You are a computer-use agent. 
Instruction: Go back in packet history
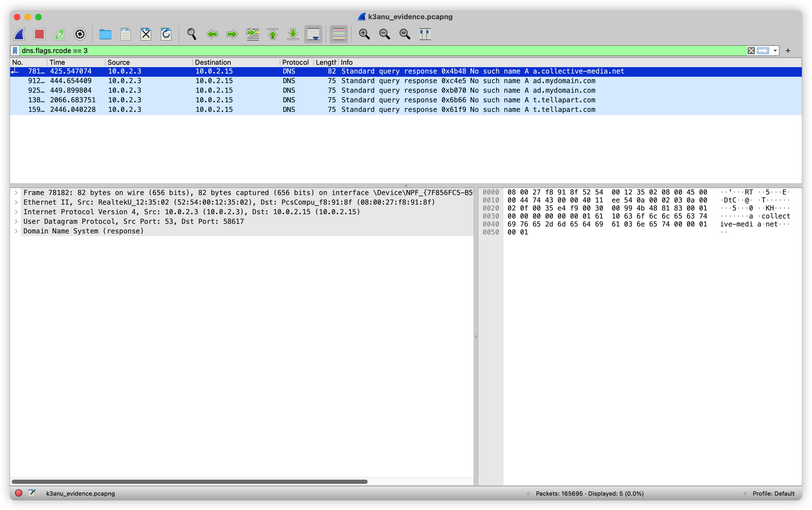click(212, 34)
